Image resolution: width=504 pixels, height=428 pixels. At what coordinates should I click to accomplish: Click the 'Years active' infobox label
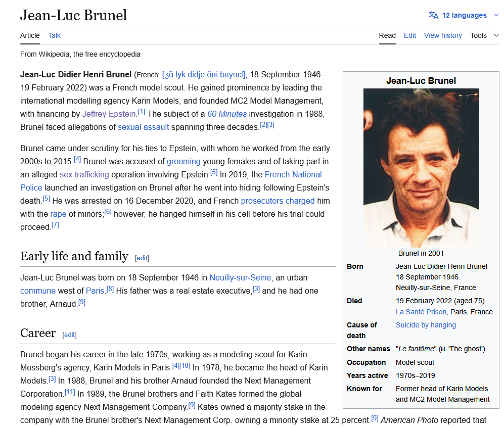(x=368, y=375)
